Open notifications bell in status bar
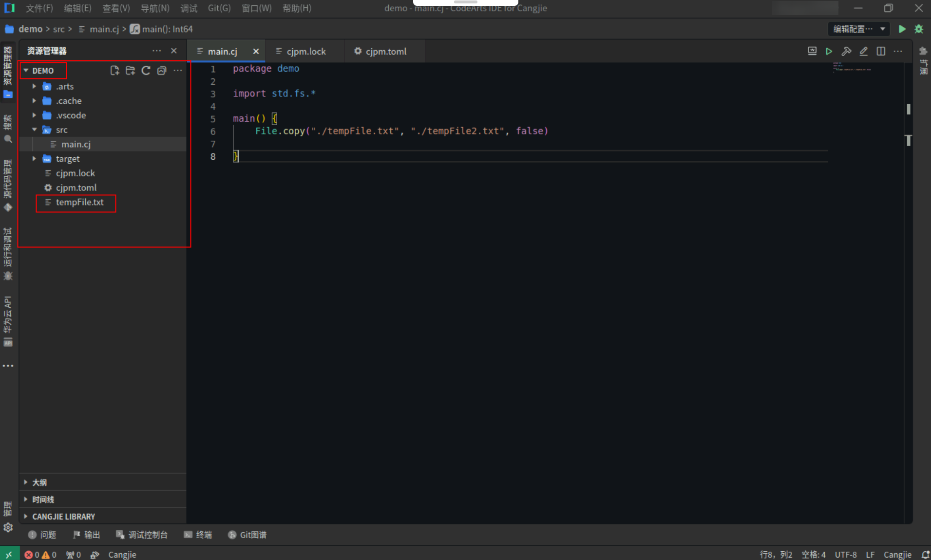The width and height of the screenshot is (931, 560). [925, 555]
